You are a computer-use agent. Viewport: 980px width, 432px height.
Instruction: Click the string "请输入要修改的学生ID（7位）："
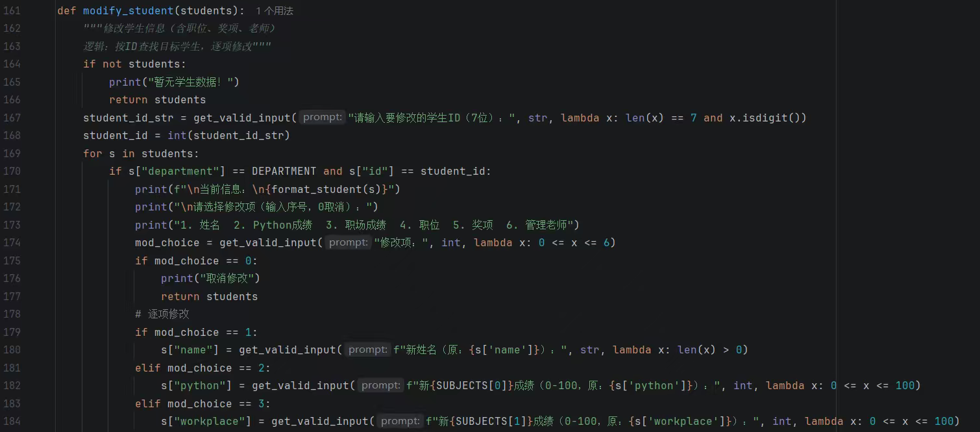(432, 118)
